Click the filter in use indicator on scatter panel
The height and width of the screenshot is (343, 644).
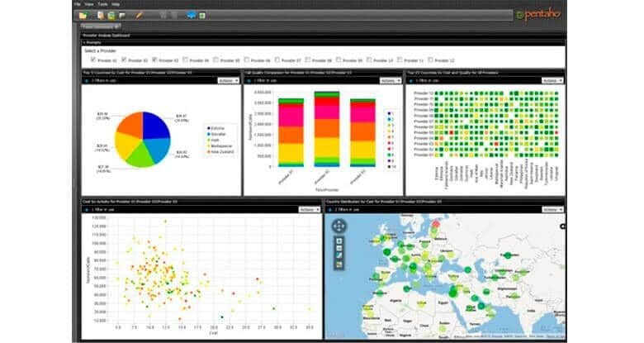[x=100, y=210]
